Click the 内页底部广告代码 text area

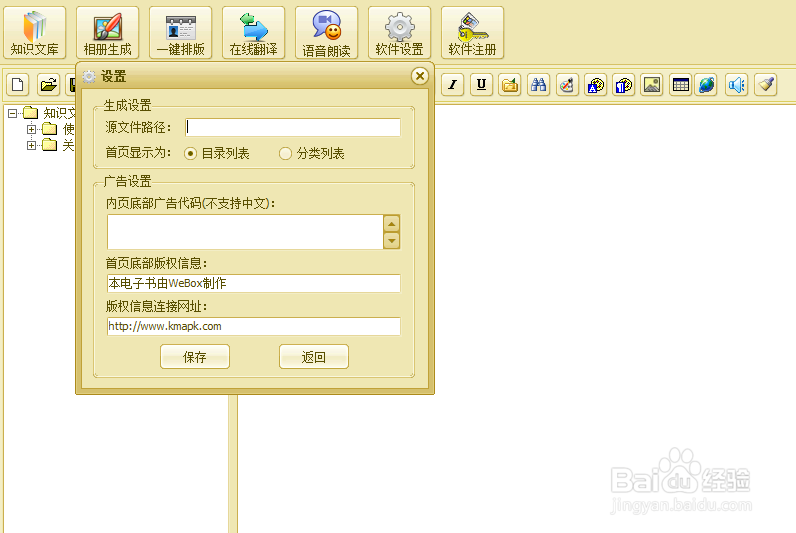click(x=245, y=232)
